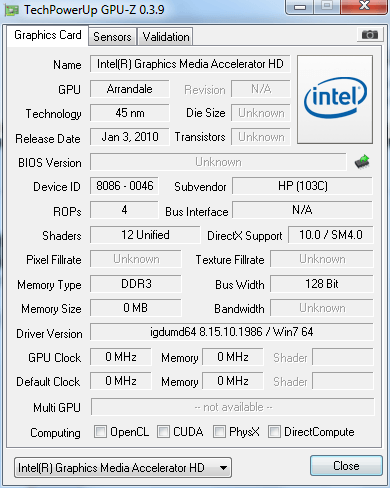Click the GPU field showing Arrandale
390x488 pixels.
130,89
